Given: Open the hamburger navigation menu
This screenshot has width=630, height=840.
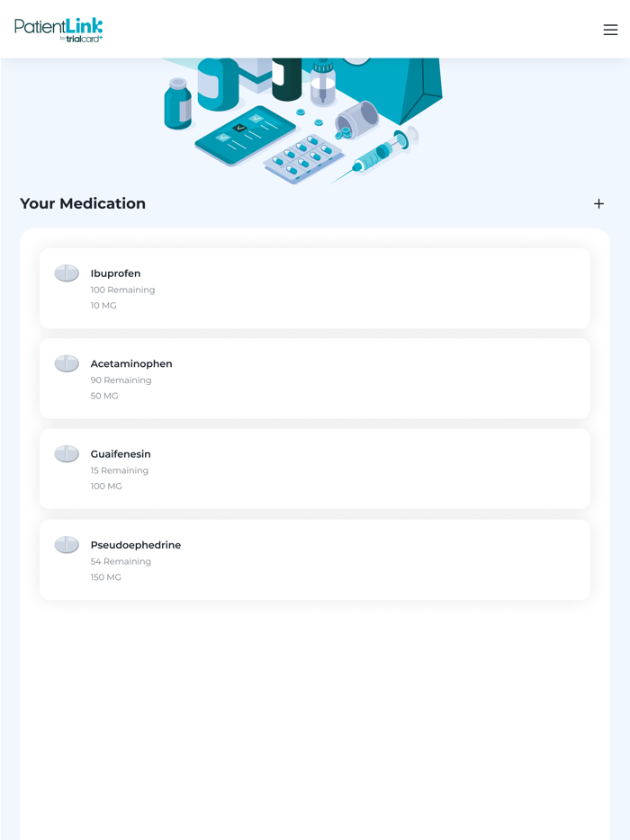Looking at the screenshot, I should point(610,29).
